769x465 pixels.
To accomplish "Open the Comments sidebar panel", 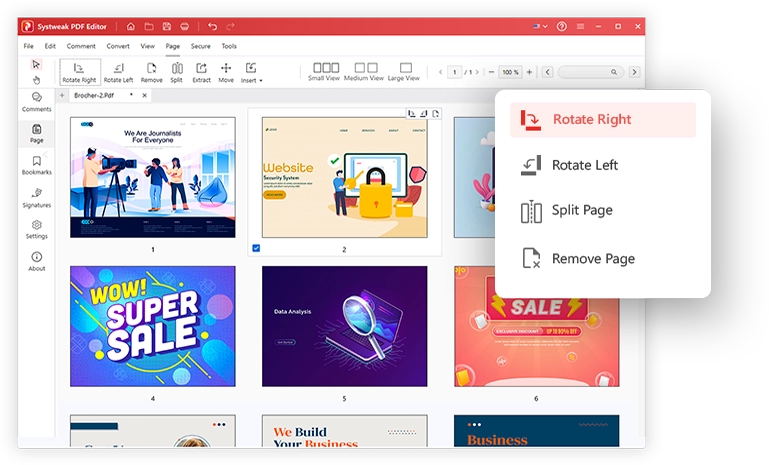I will (x=37, y=101).
